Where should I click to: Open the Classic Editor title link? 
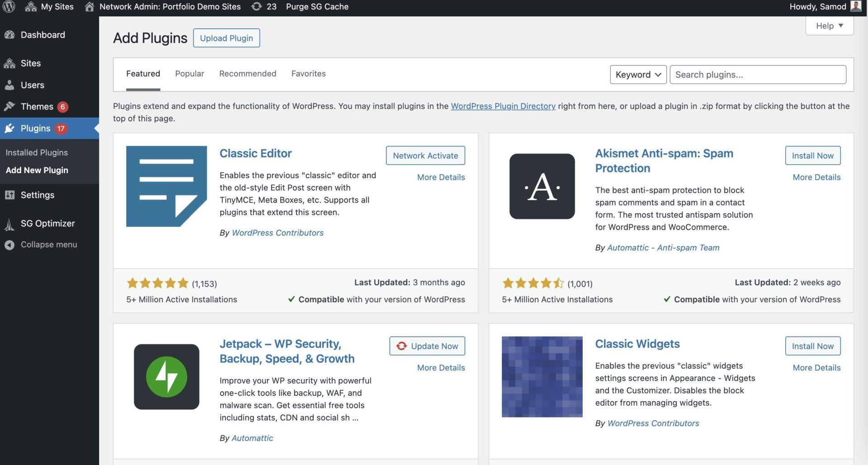(255, 153)
